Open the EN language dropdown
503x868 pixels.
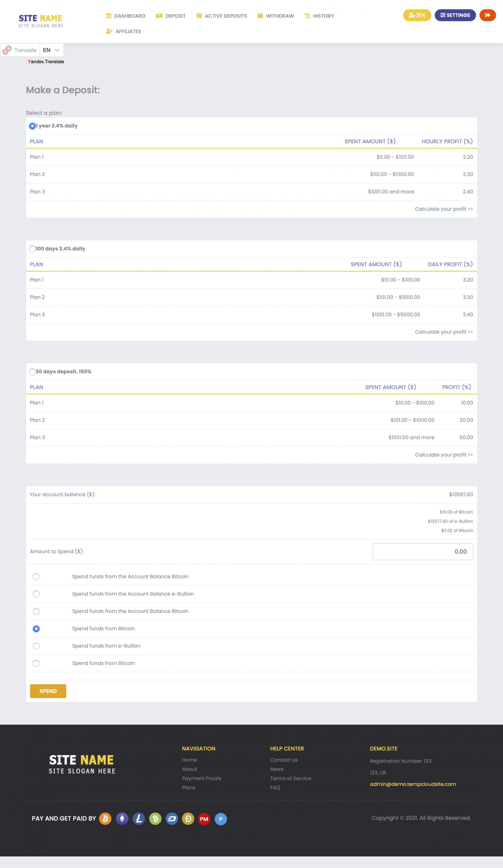(x=52, y=50)
